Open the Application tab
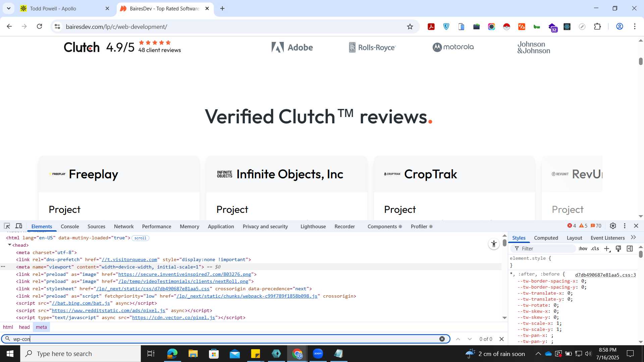This screenshot has height=362, width=644. (x=221, y=226)
